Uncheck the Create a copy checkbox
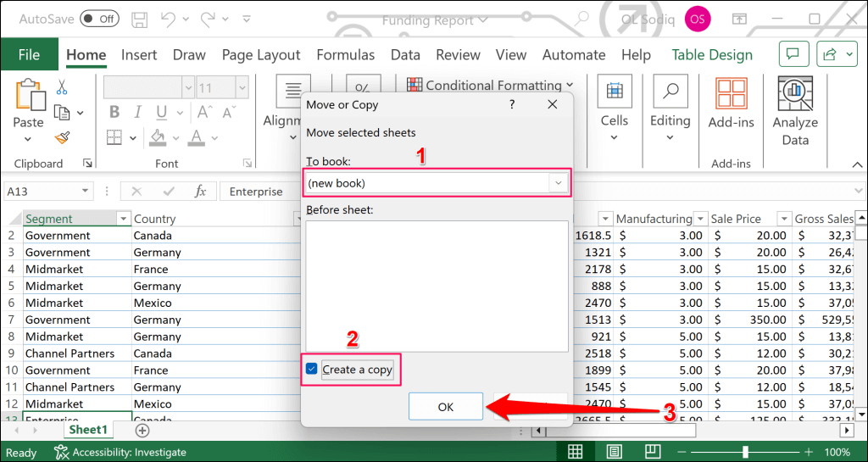 (312, 369)
